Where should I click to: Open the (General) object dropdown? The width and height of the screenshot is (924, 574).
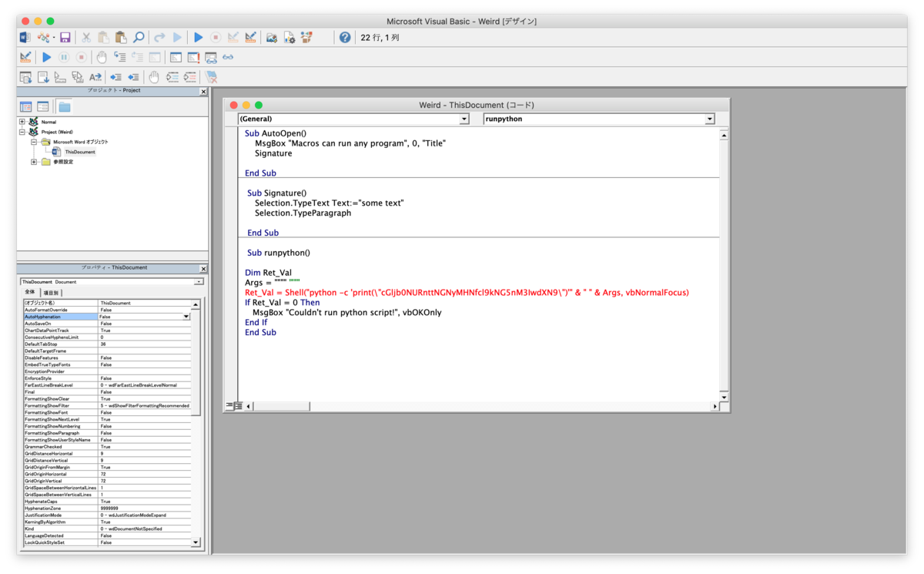464,119
